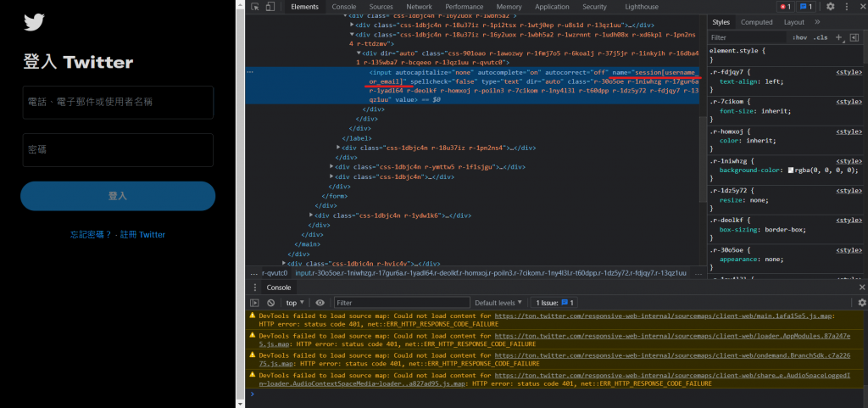Click the element.style rule block
The height and width of the screenshot is (408, 868).
click(x=785, y=55)
